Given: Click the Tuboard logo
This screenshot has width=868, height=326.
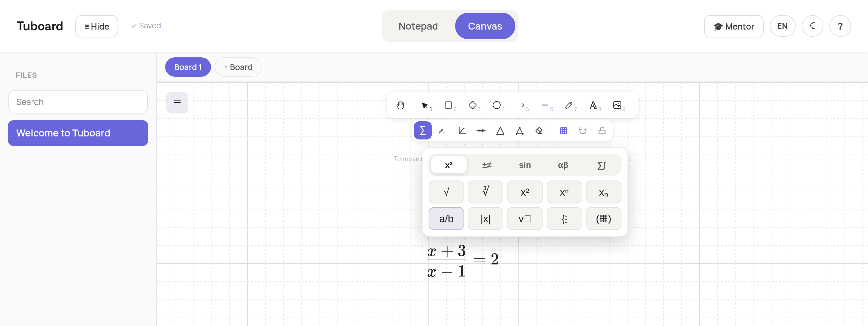Looking at the screenshot, I should tap(40, 26).
